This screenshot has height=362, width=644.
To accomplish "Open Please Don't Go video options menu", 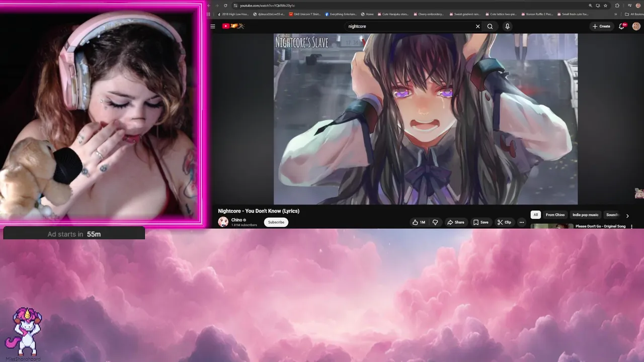I will coord(632,226).
